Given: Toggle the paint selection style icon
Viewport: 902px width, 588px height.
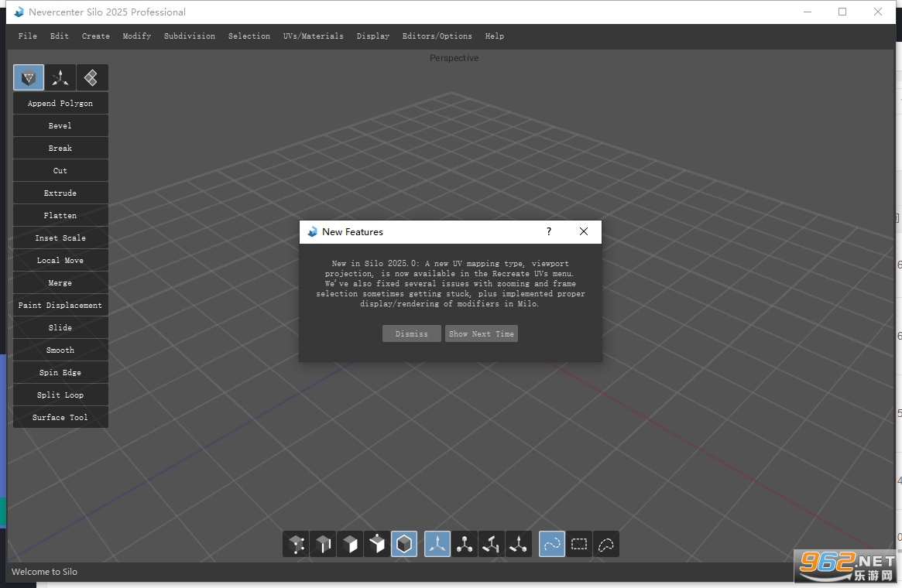Looking at the screenshot, I should click(x=552, y=544).
